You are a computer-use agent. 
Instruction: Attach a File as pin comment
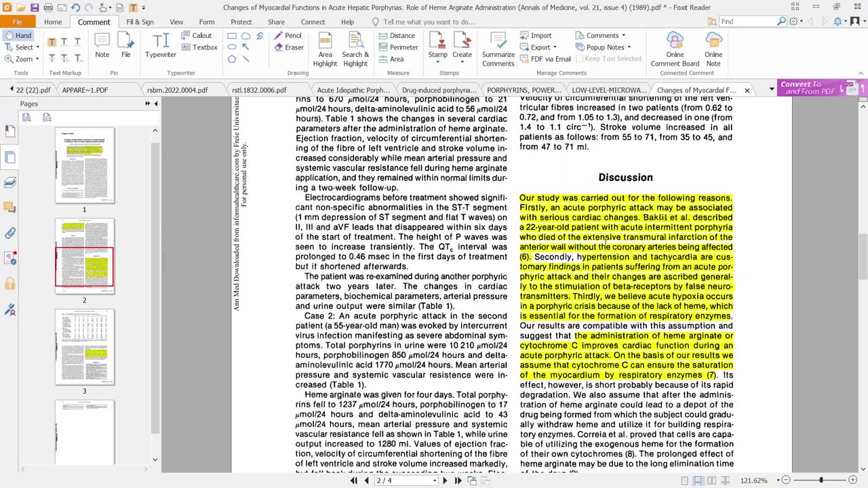(126, 46)
